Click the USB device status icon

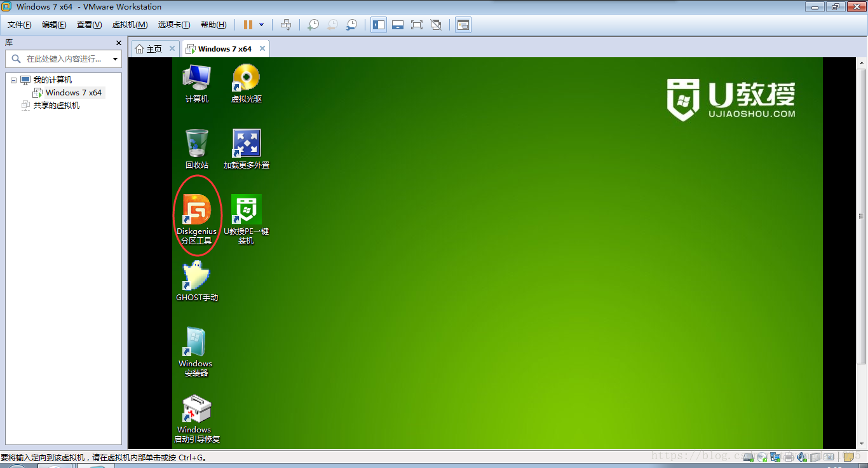[x=815, y=457]
